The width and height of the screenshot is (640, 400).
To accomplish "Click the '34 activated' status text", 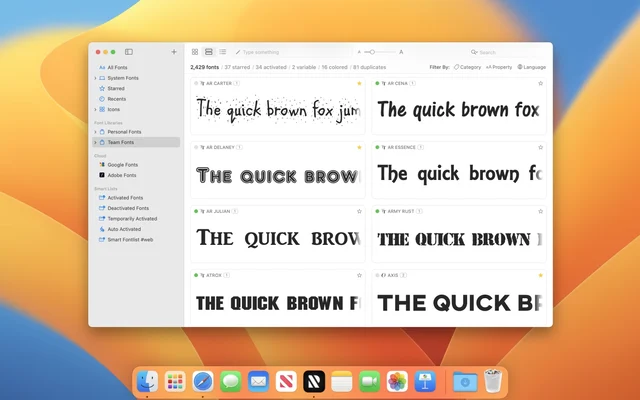I will point(271,67).
